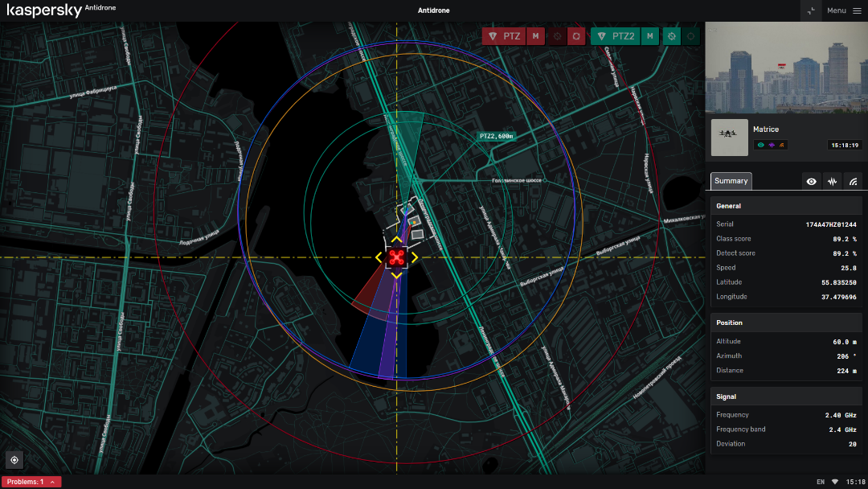Change the EN language selector
Screen dimensions: 868x489
point(821,482)
